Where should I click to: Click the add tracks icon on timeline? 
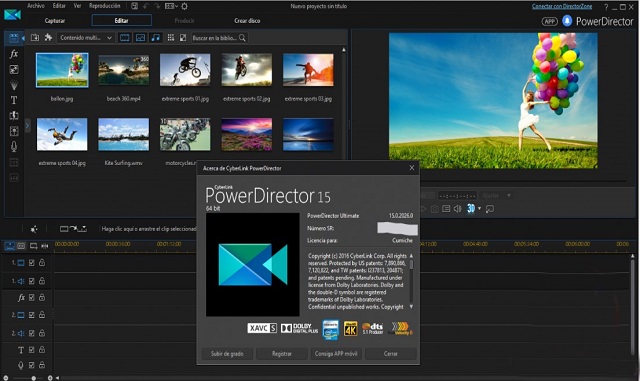(33, 246)
